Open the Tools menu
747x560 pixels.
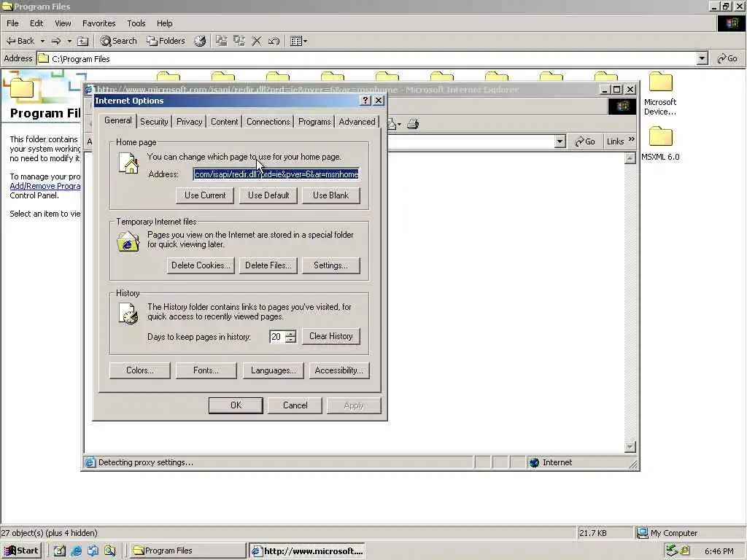(136, 23)
